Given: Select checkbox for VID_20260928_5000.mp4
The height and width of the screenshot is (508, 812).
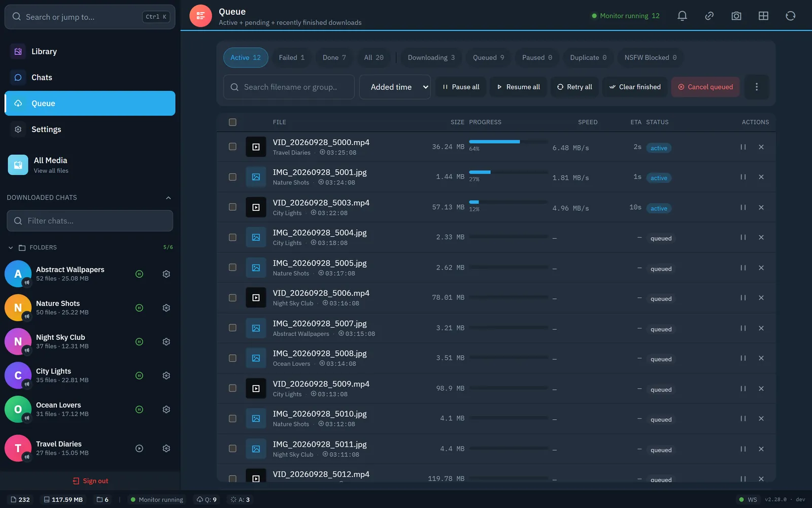Looking at the screenshot, I should [232, 147].
